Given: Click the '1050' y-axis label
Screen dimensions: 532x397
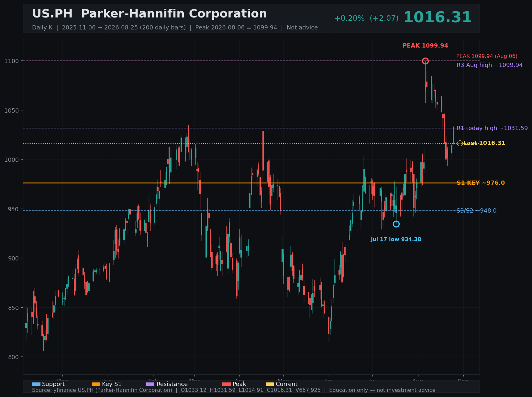Looking at the screenshot, I should [12, 110].
